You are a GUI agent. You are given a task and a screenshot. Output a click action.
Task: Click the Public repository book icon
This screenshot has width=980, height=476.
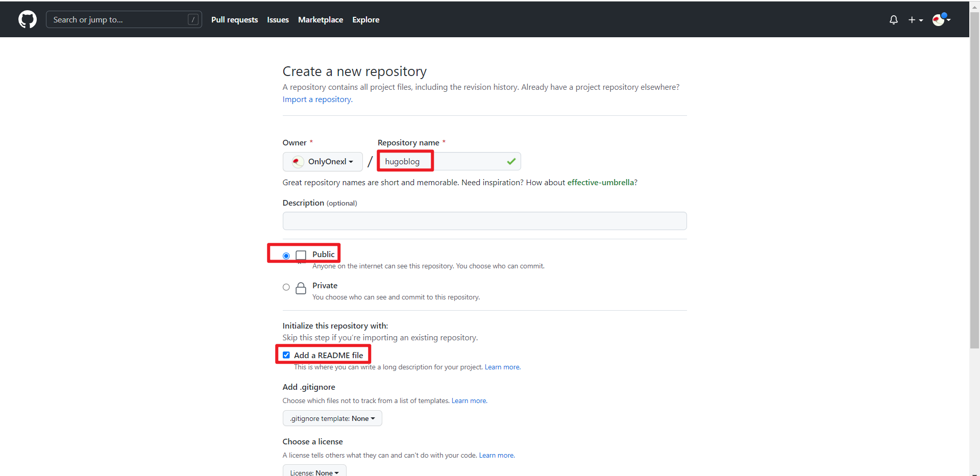[301, 255]
